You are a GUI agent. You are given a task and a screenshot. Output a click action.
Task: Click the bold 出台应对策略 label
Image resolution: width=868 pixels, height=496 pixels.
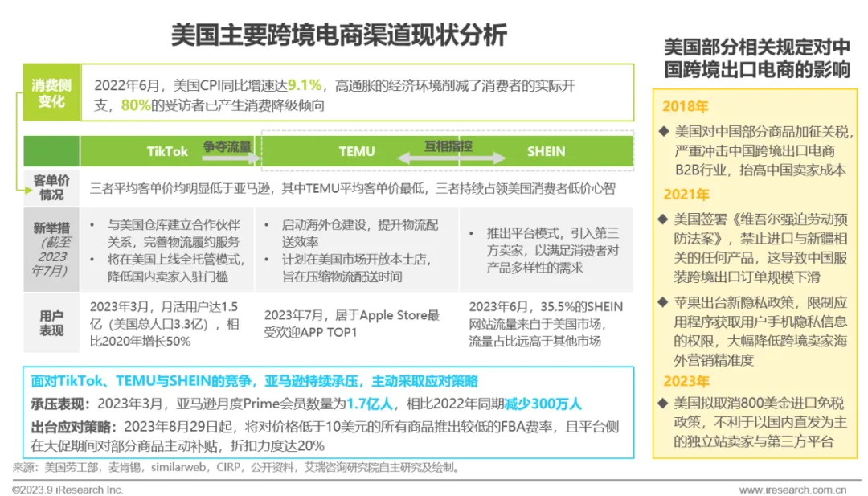[74, 427]
